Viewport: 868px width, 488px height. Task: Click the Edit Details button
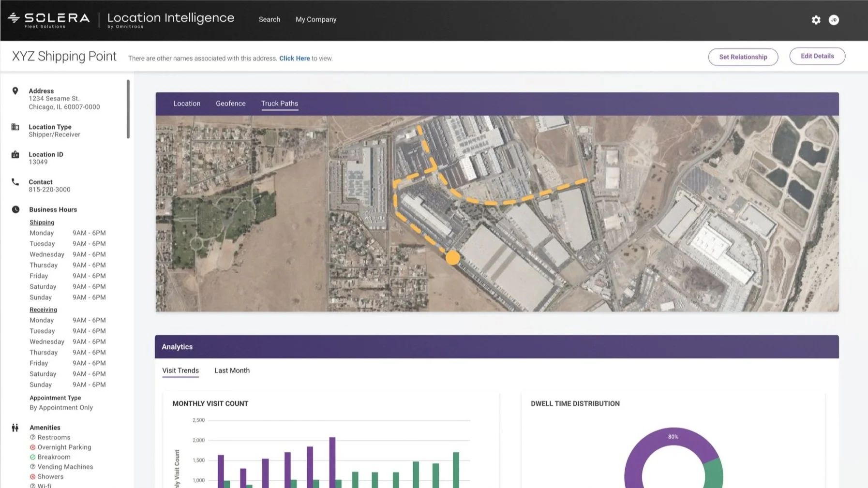tap(817, 56)
